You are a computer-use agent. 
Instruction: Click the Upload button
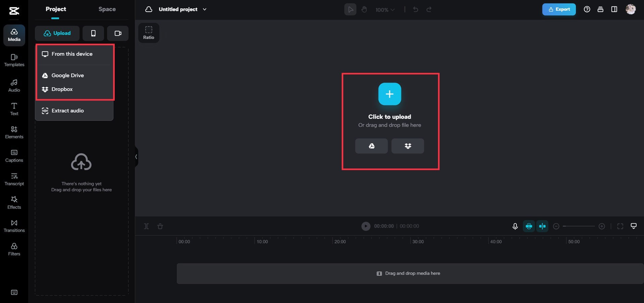[x=57, y=33]
